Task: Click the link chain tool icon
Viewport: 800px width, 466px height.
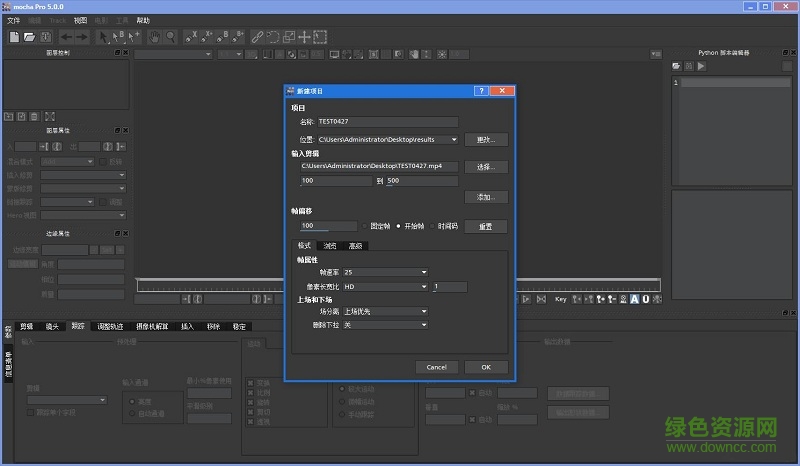Action: click(x=257, y=37)
